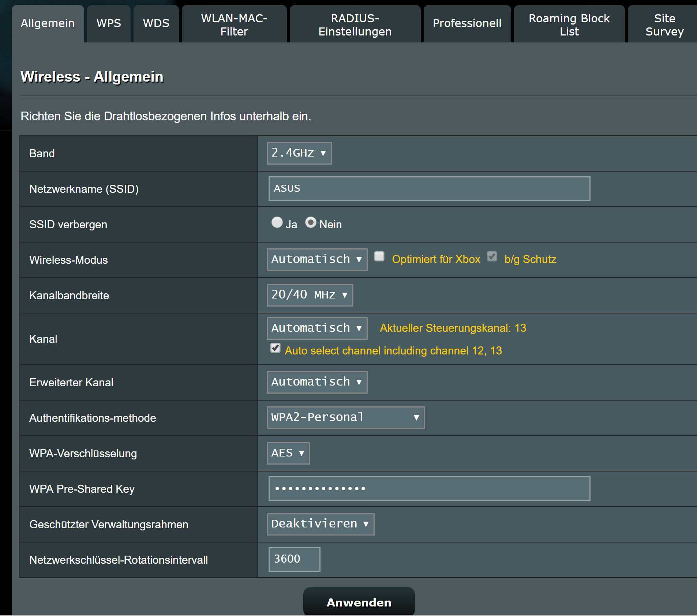This screenshot has height=616, width=697.
Task: Click the b/g Schutz label
Action: click(x=530, y=259)
